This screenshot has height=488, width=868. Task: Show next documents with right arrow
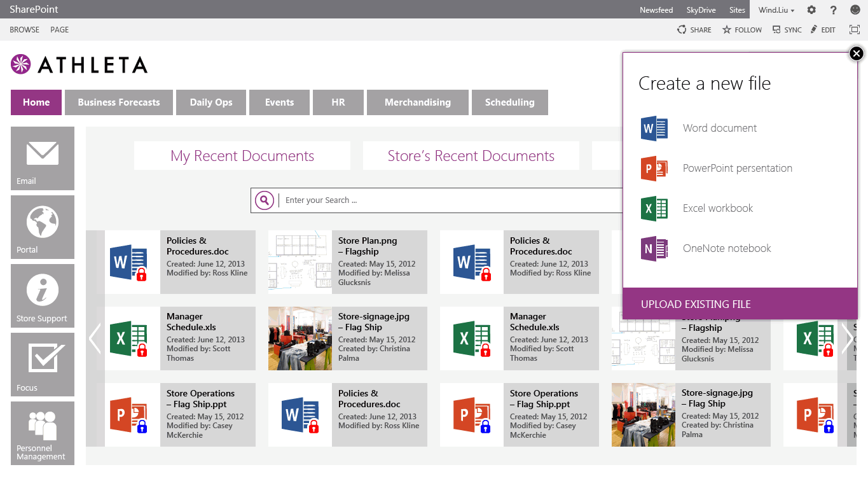[x=847, y=338]
